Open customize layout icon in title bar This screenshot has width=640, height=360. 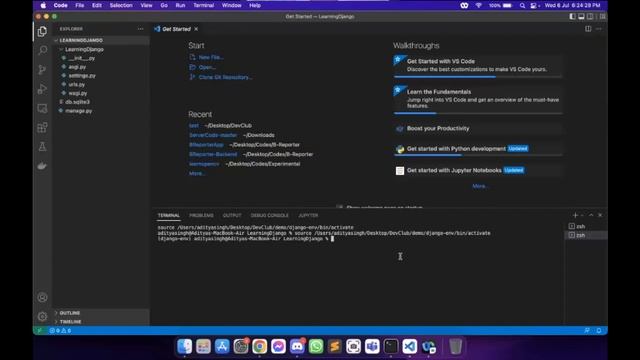pyautogui.click(x=602, y=17)
